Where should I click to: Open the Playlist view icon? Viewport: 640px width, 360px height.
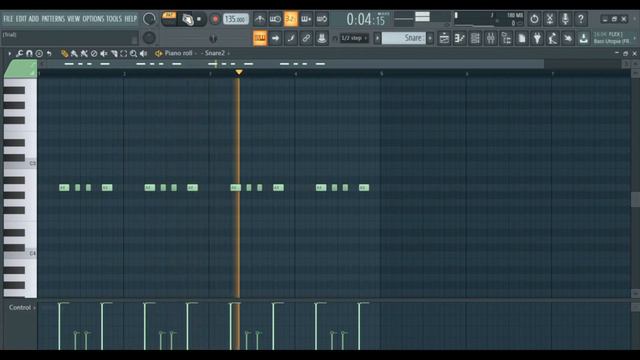click(x=444, y=38)
